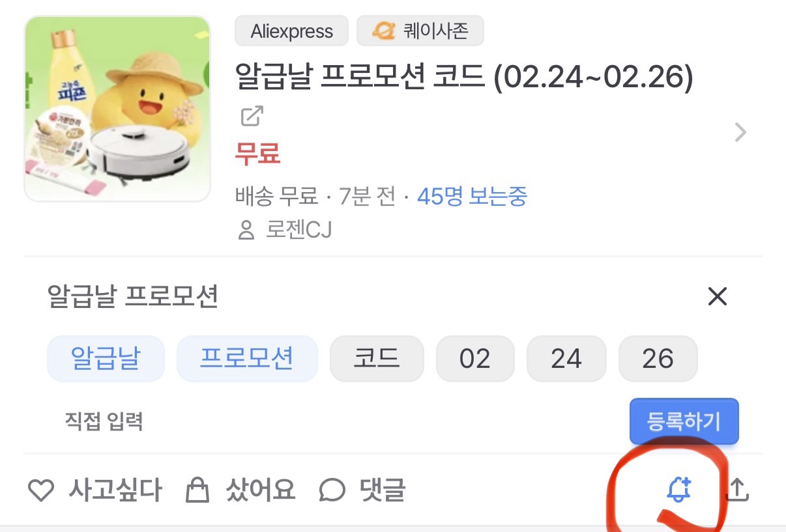Deselect the 알급날 keyword chip
786x532 pixels.
tap(105, 358)
